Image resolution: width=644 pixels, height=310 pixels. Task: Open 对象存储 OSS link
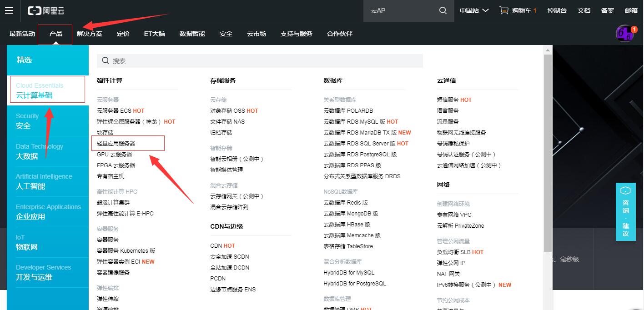point(227,110)
